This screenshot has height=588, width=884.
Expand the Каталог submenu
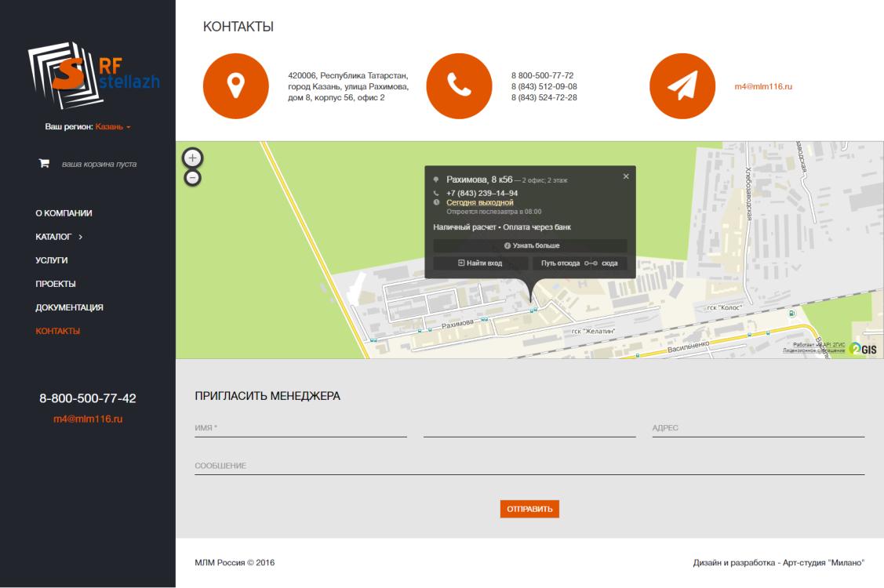pyautogui.click(x=59, y=236)
